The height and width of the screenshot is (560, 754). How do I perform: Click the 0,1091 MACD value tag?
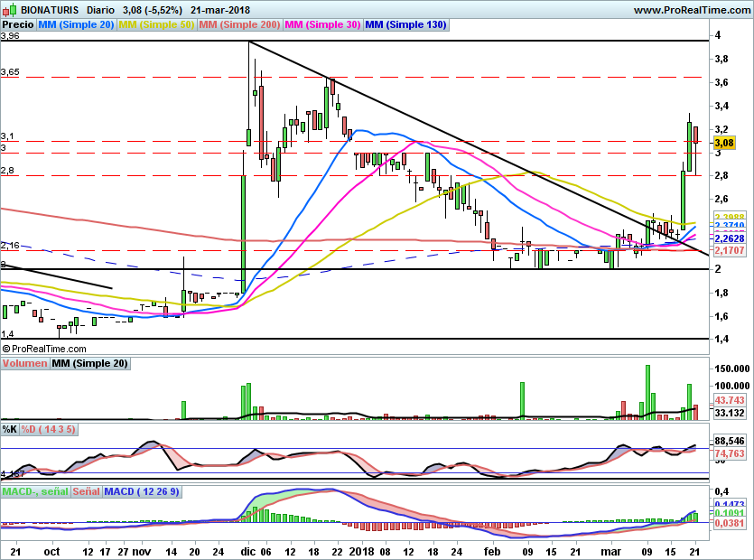point(730,513)
